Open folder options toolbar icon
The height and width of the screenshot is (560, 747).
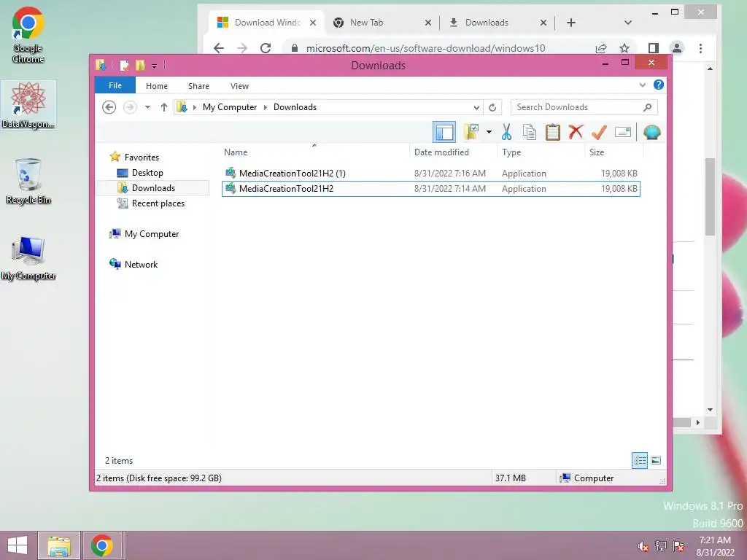pos(471,132)
